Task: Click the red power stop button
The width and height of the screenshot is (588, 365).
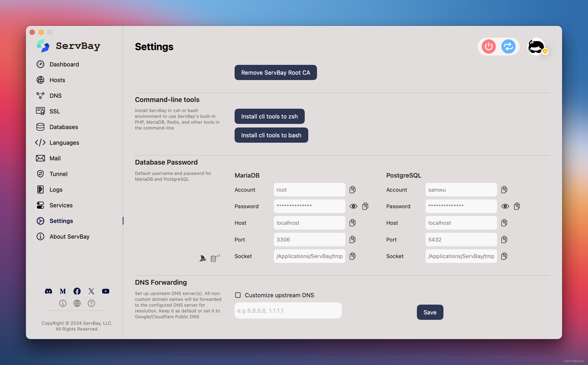Action: tap(488, 46)
